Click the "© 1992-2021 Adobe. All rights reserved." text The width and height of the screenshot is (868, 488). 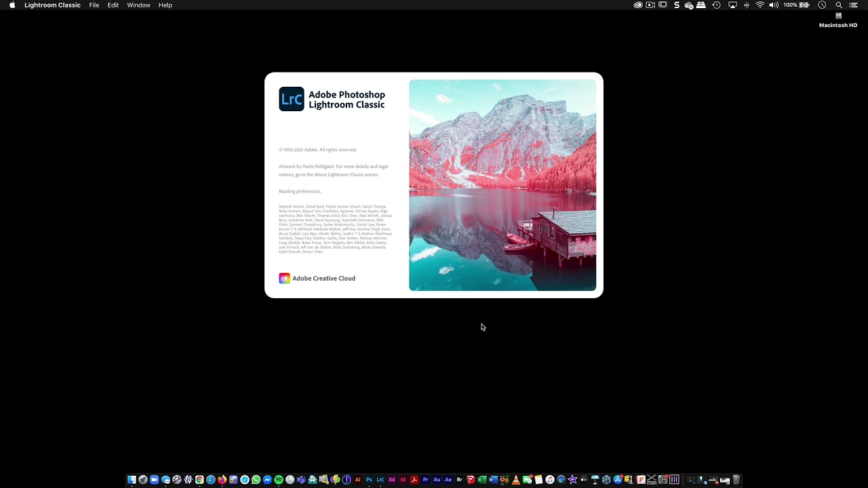pos(317,150)
